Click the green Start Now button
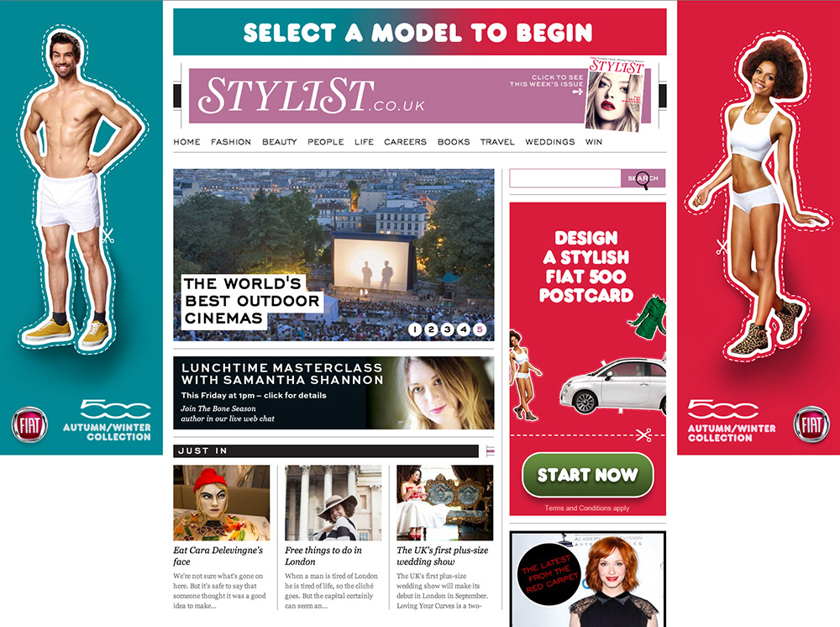This screenshot has width=840, height=627. point(588,476)
